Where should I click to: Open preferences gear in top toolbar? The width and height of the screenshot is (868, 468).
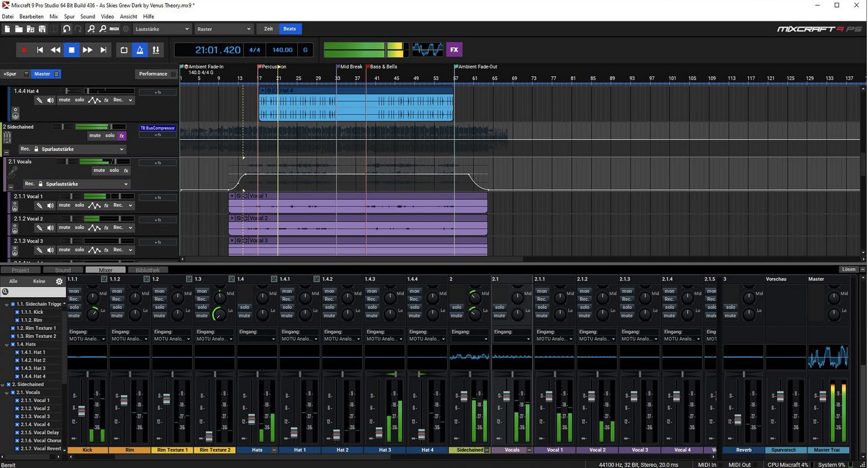point(126,29)
